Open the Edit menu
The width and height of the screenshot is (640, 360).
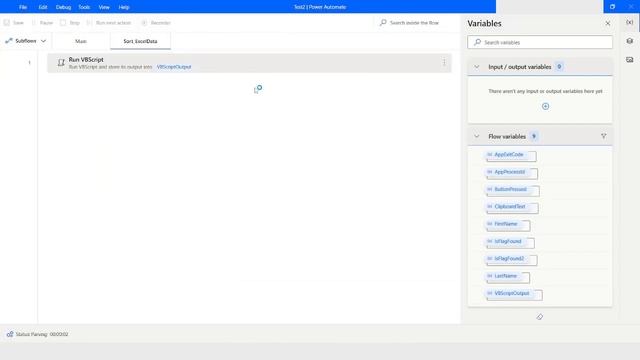point(43,7)
